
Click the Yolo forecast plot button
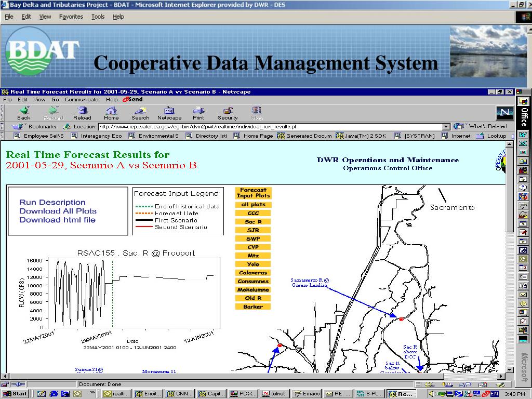(x=253, y=264)
